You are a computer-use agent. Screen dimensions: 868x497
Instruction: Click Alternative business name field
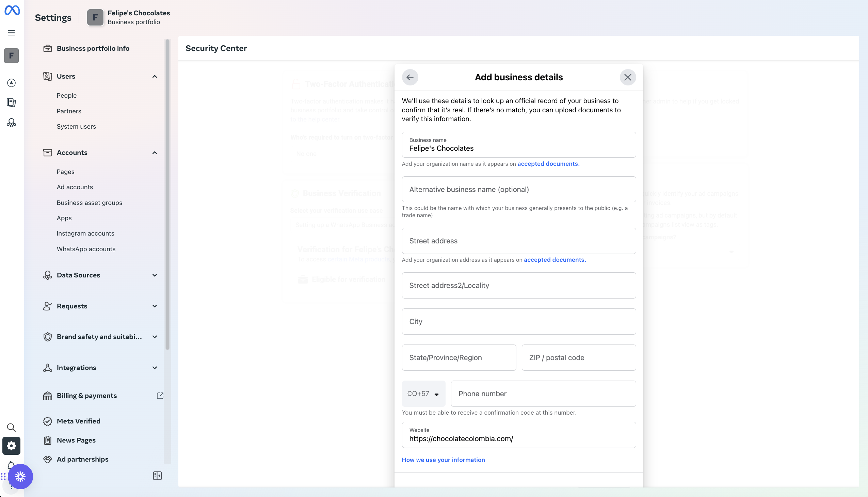(x=518, y=190)
